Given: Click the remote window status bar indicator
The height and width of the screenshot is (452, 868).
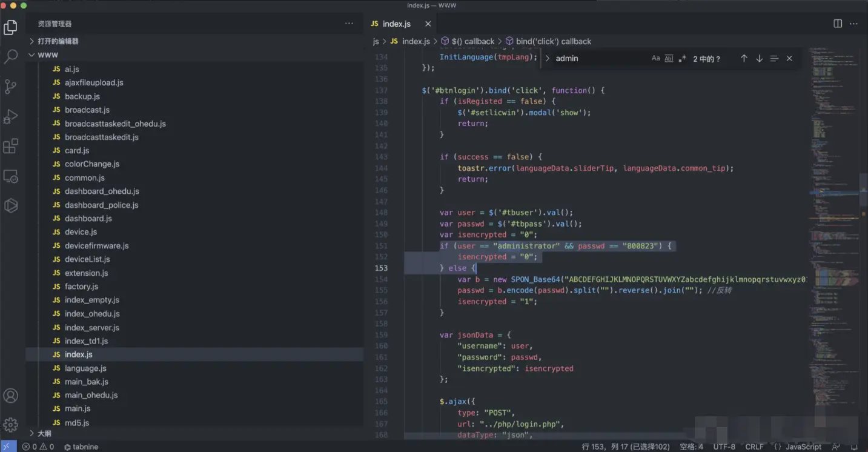Looking at the screenshot, I should click(8, 447).
